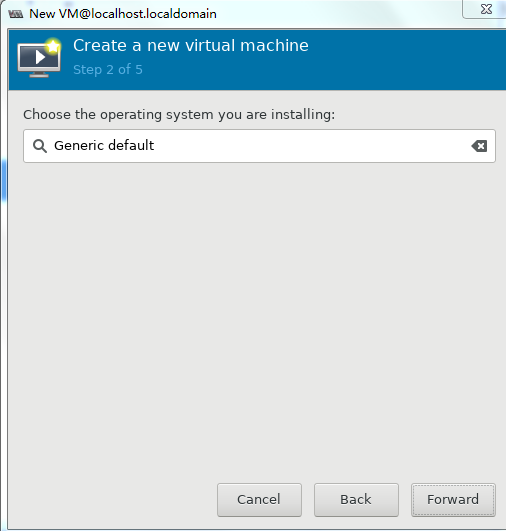
Task: Click the white play triangle on monitor icon
Action: point(40,57)
